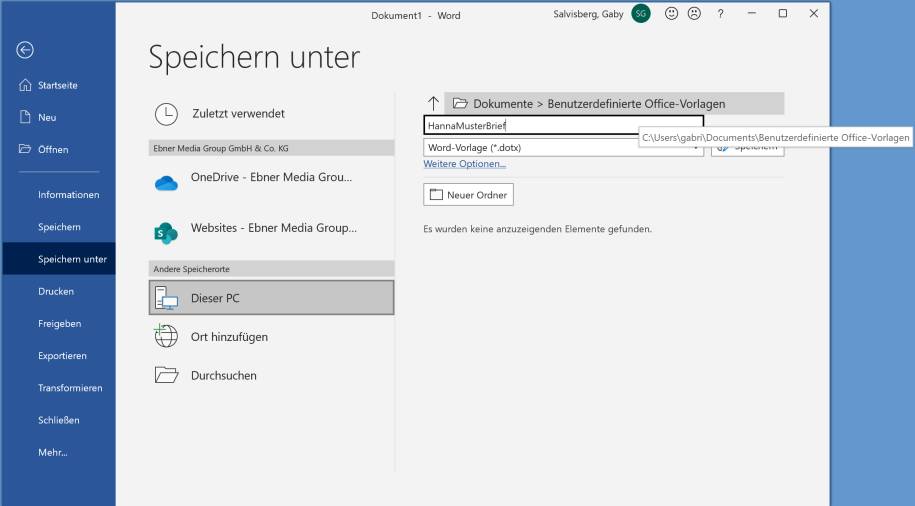The width and height of the screenshot is (915, 506).
Task: Select Dieser PC location
Action: 271,297
